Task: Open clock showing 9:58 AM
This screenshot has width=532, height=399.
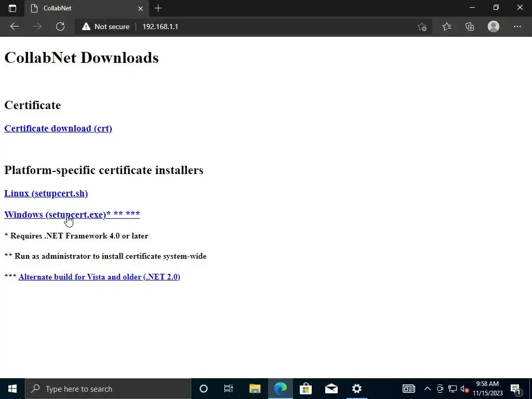Action: click(487, 389)
